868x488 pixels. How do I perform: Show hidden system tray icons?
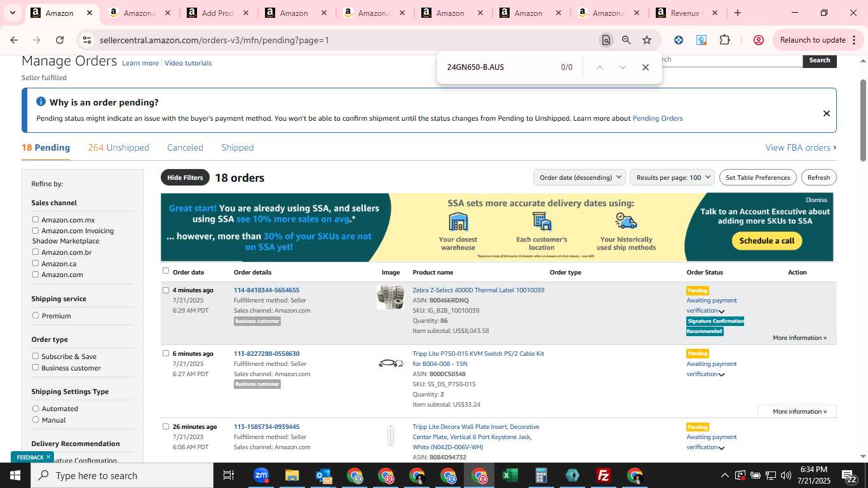coord(724,475)
